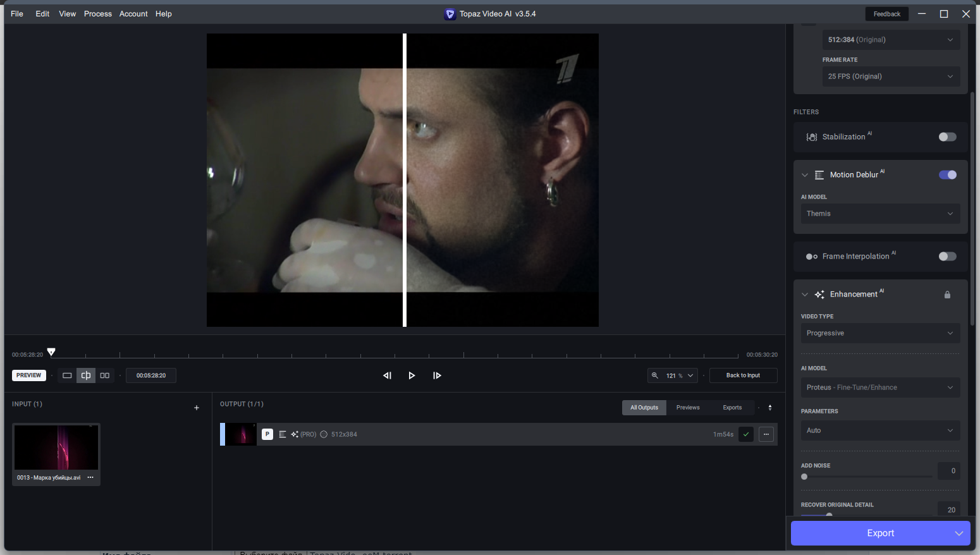
Task: Add input video with plus icon
Action: click(197, 408)
